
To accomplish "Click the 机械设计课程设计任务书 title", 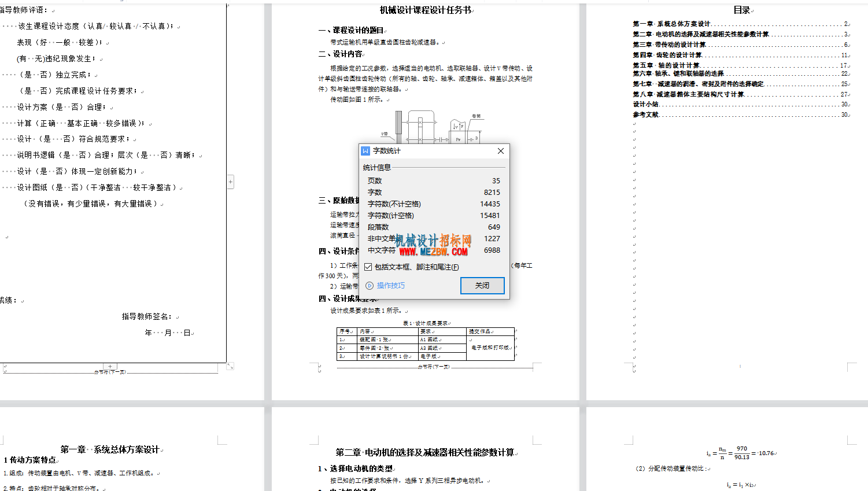I will pos(425,10).
